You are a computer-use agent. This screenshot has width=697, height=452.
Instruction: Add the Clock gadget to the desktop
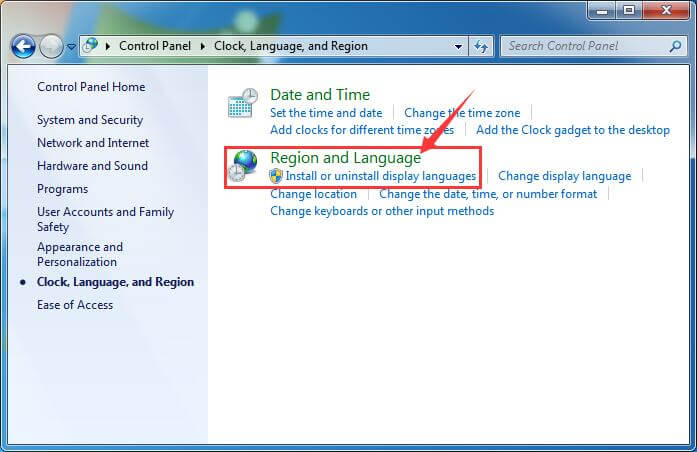[x=573, y=130]
